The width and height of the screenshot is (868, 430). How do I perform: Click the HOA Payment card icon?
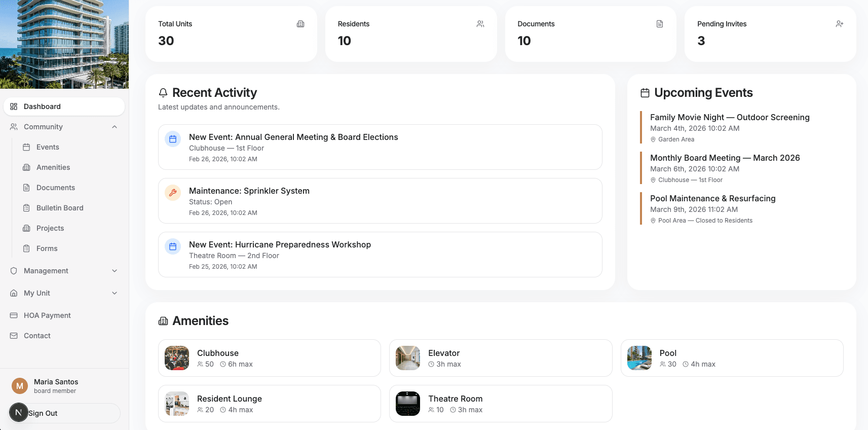coord(14,315)
